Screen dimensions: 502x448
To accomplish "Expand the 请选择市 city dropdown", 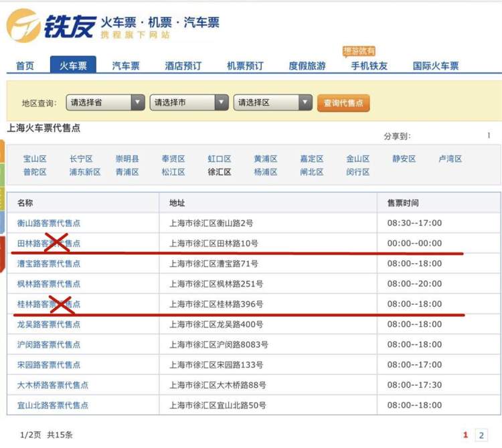I will [189, 102].
